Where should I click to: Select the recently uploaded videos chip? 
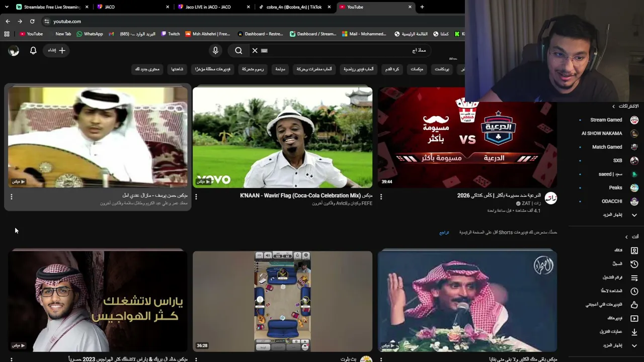tap(213, 69)
